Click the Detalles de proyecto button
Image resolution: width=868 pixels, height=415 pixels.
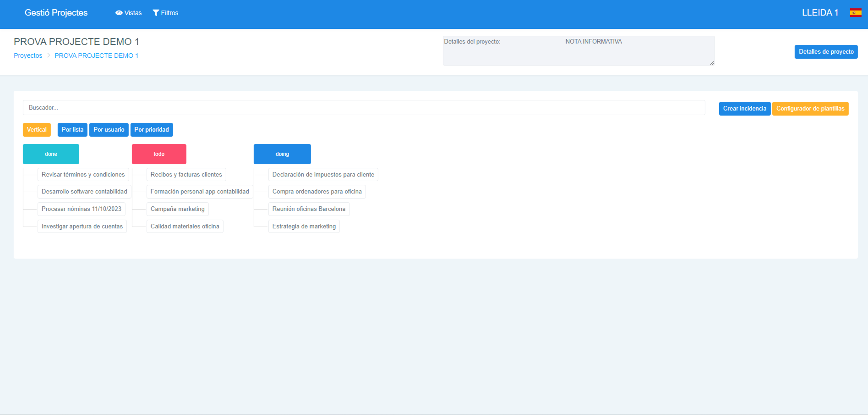826,52
